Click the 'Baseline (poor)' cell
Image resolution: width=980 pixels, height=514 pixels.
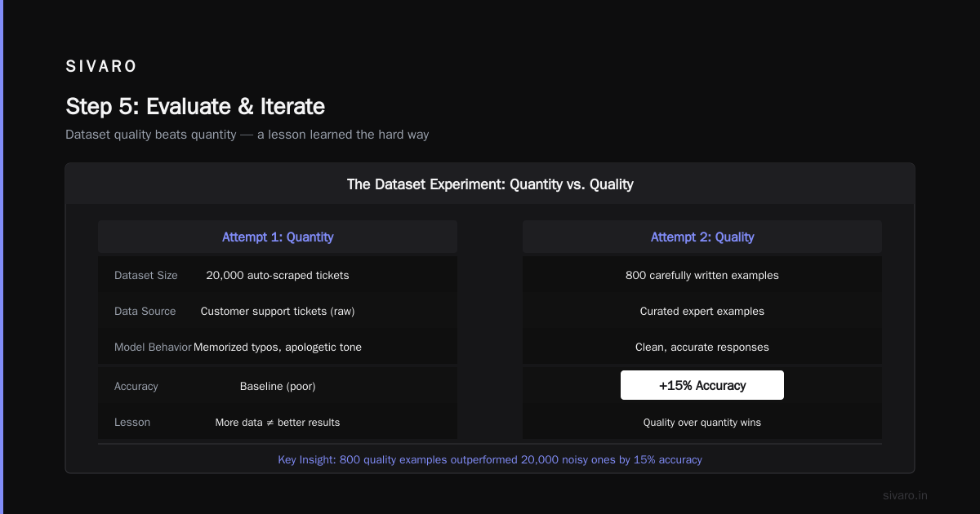[278, 387]
